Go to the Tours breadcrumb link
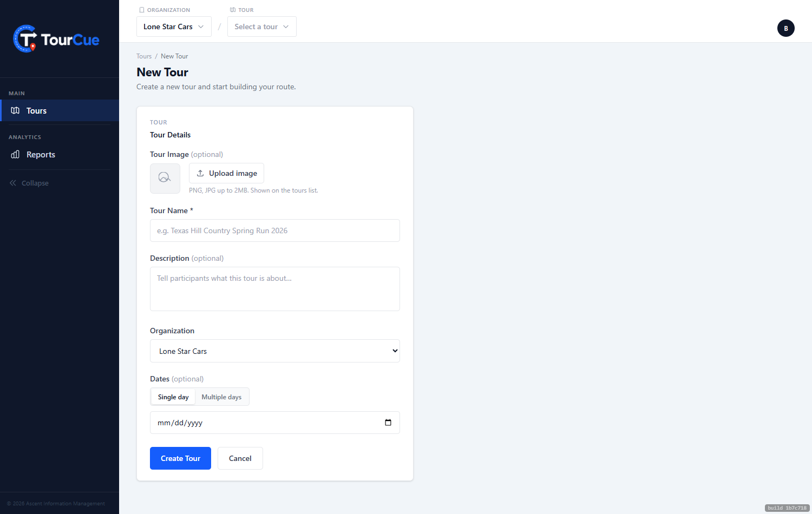This screenshot has width=812, height=514. point(144,56)
